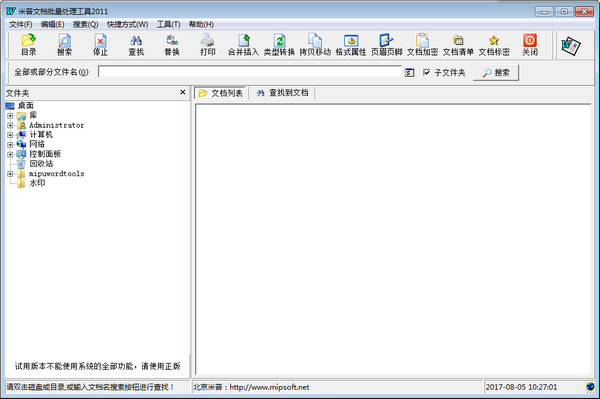This screenshot has width=600, height=399.
Task: Click the 桌面 desktop icon in tree
Action: (x=10, y=106)
